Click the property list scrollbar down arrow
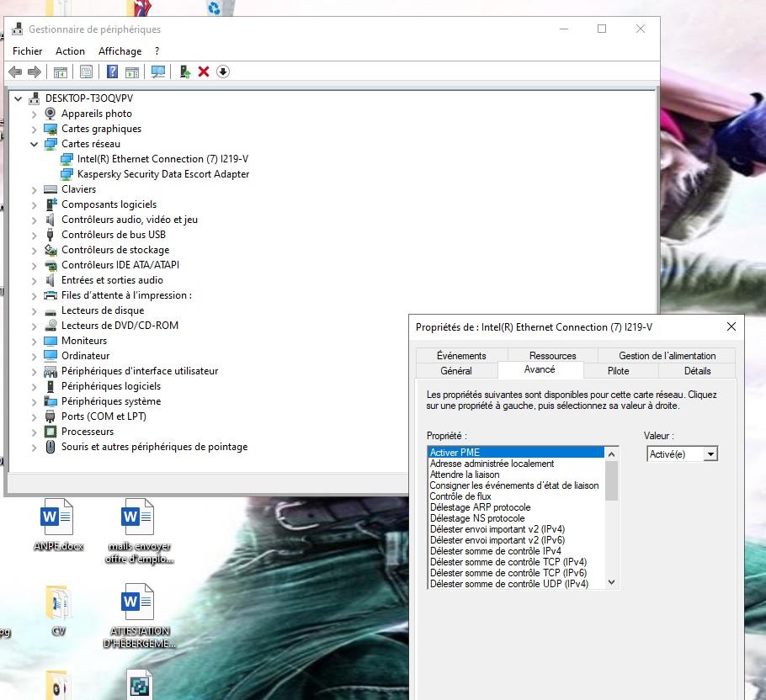Image resolution: width=766 pixels, height=700 pixels. (x=612, y=582)
